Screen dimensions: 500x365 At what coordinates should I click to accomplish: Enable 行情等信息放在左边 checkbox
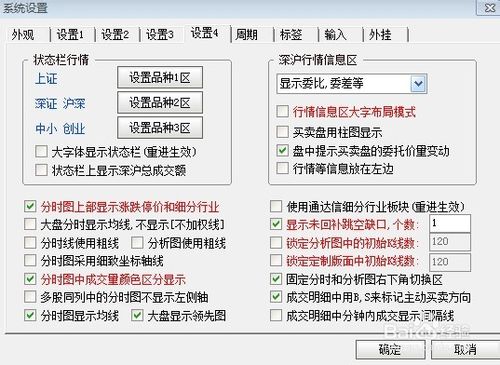[x=283, y=168]
